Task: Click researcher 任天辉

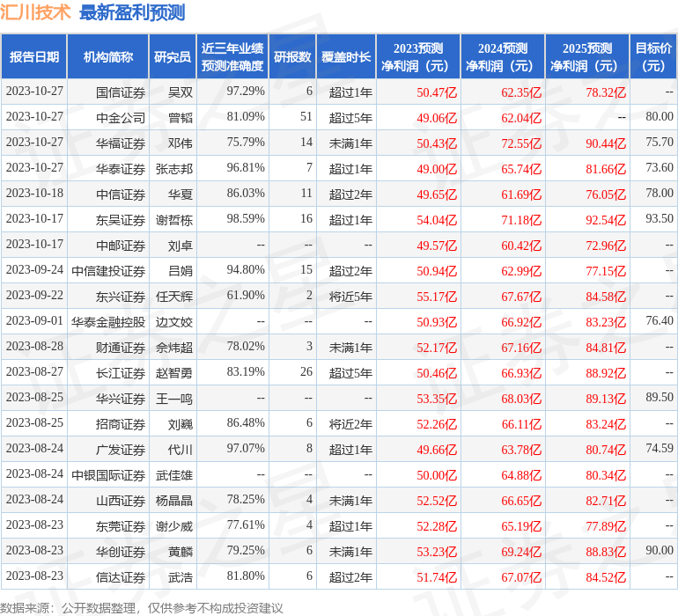Action: click(x=173, y=296)
